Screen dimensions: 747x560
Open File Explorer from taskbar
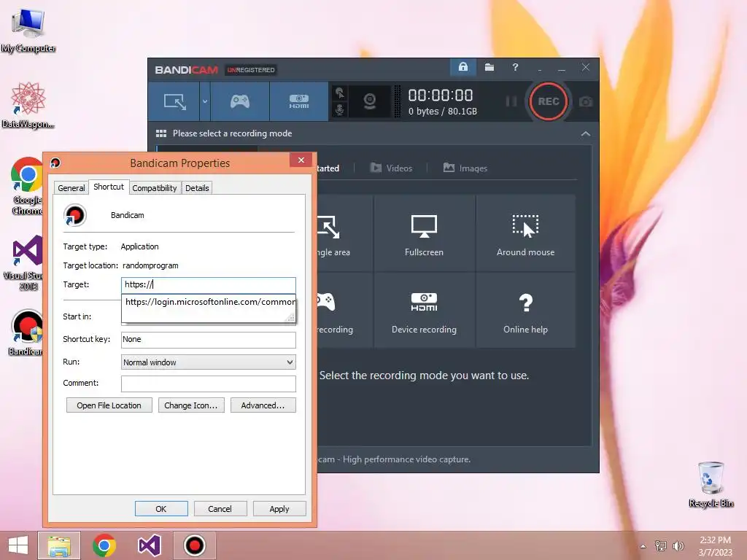tap(59, 545)
